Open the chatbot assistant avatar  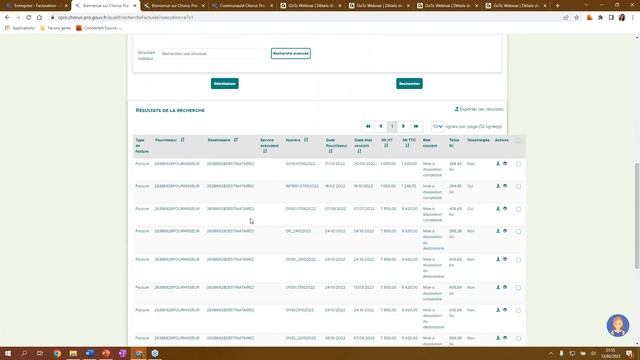coord(618,325)
